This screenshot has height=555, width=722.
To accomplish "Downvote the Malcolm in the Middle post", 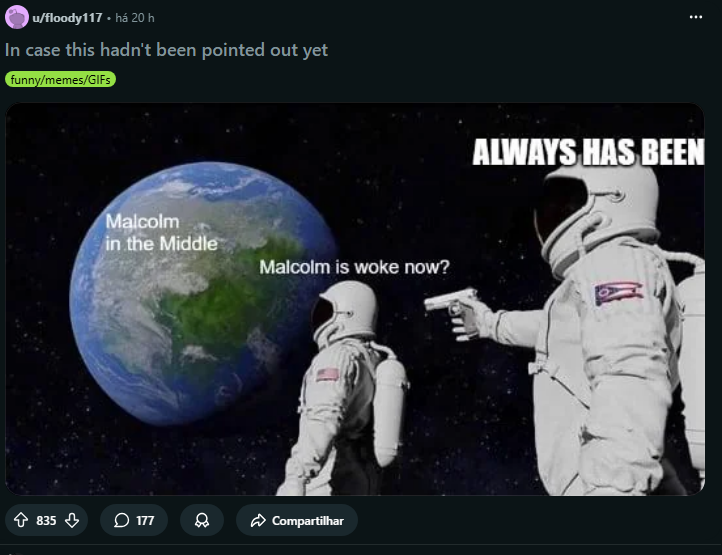I will tap(72, 520).
